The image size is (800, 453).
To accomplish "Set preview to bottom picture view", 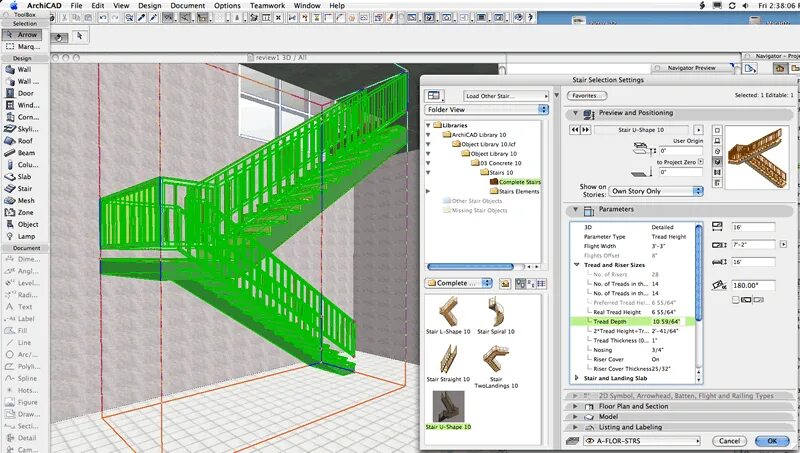I will click(717, 183).
